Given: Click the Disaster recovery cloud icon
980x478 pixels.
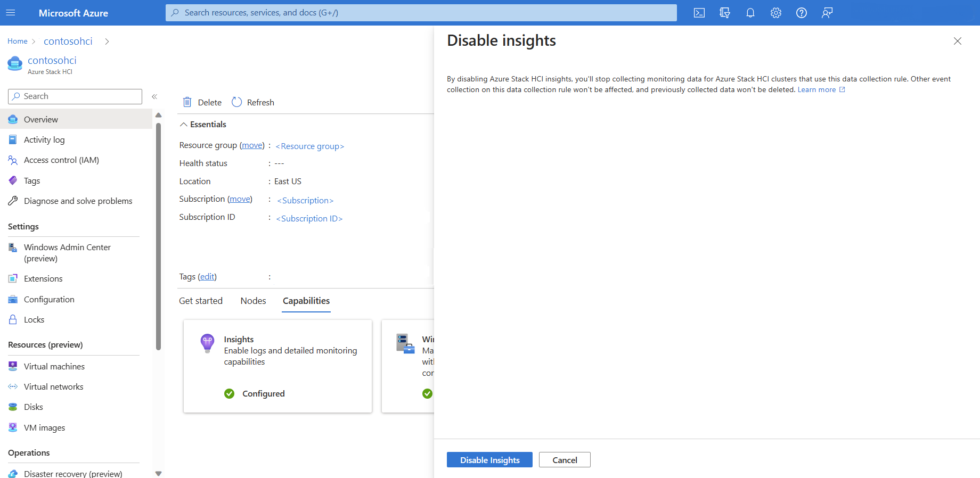Looking at the screenshot, I should pyautogui.click(x=13, y=474).
